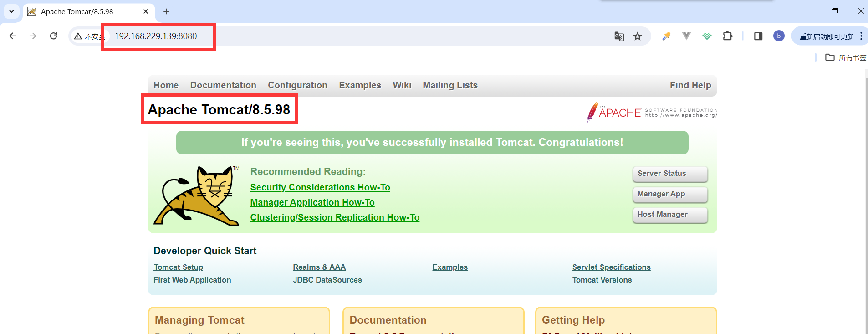Open the green Vue-style extension icon
This screenshot has height=334, width=868.
tap(707, 36)
